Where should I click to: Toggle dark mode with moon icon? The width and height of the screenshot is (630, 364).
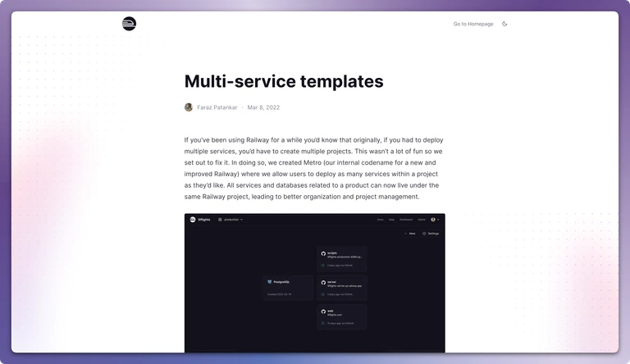504,24
